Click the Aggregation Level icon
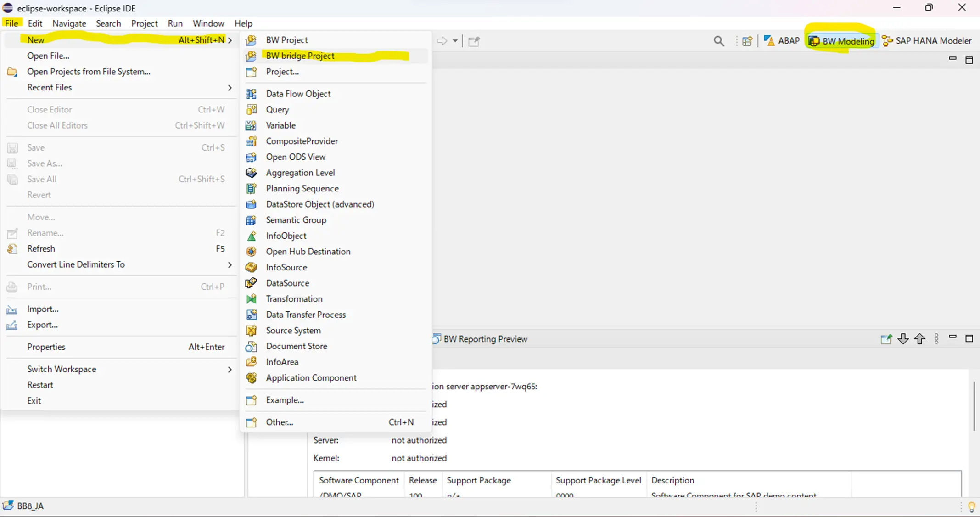Screen dimensions: 980x517 (x=251, y=173)
